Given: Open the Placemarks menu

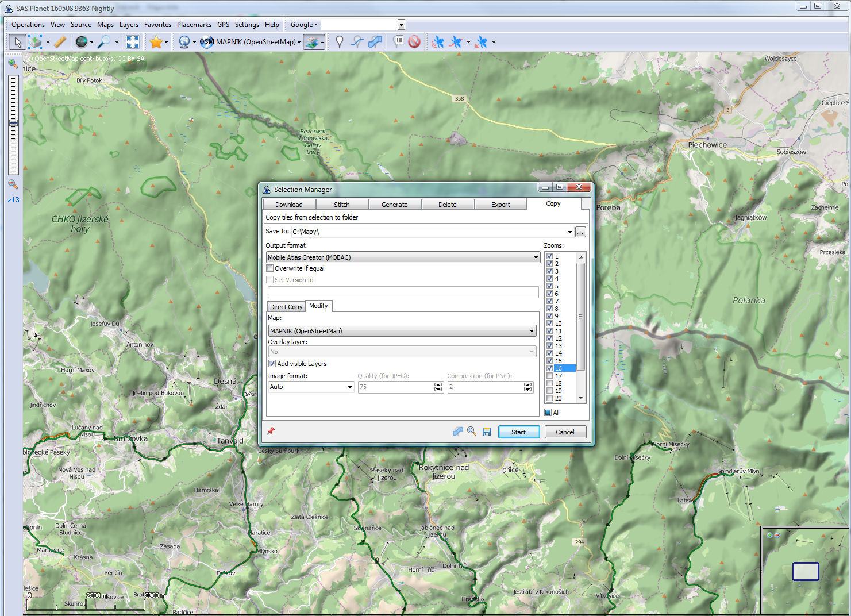Looking at the screenshot, I should pos(194,25).
